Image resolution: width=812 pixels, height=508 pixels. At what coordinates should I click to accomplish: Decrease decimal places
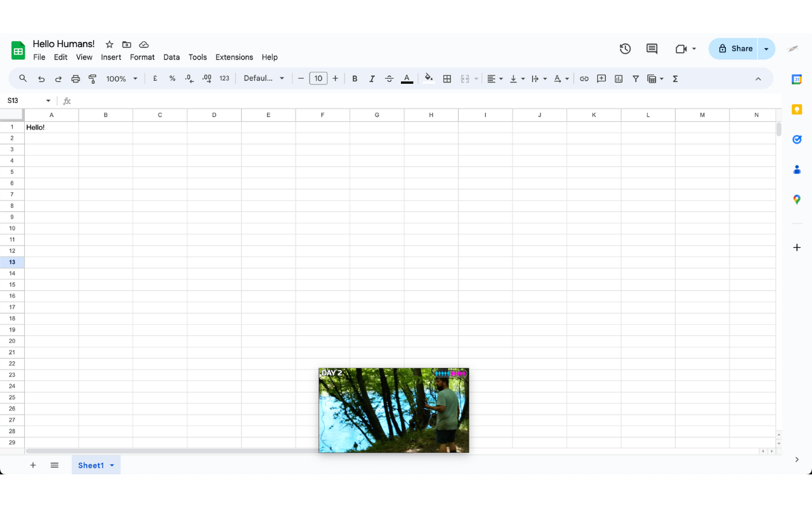pyautogui.click(x=189, y=79)
